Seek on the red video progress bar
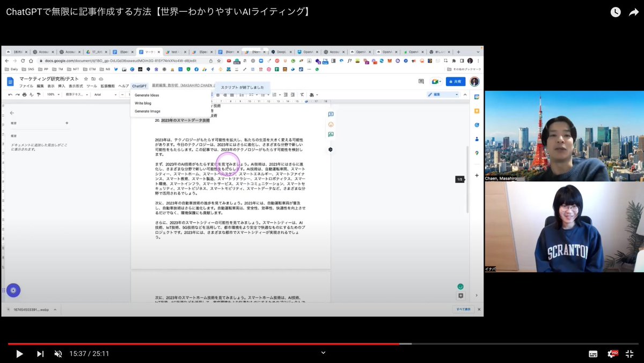 203,344
